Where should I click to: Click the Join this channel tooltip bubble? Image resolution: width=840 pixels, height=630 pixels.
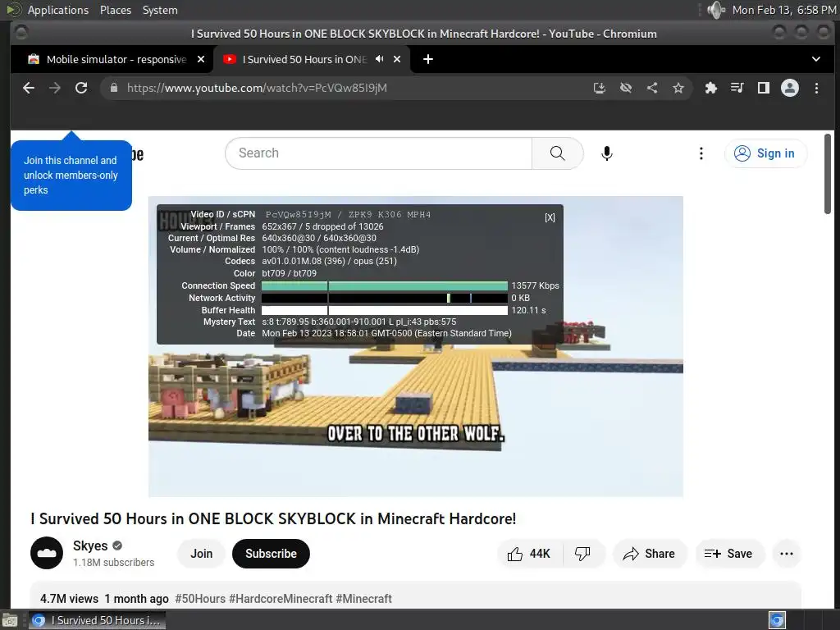[71, 176]
